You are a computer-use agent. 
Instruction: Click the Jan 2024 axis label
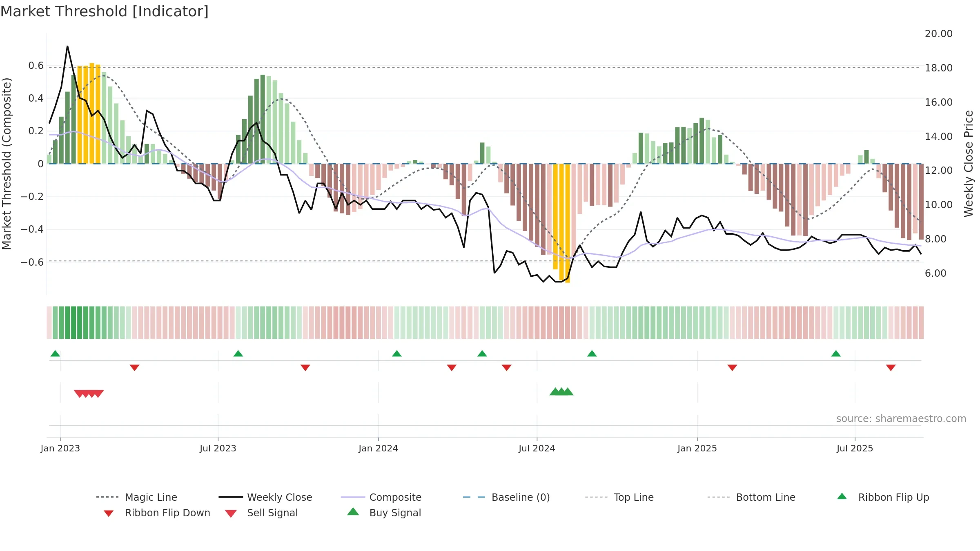[x=378, y=448]
